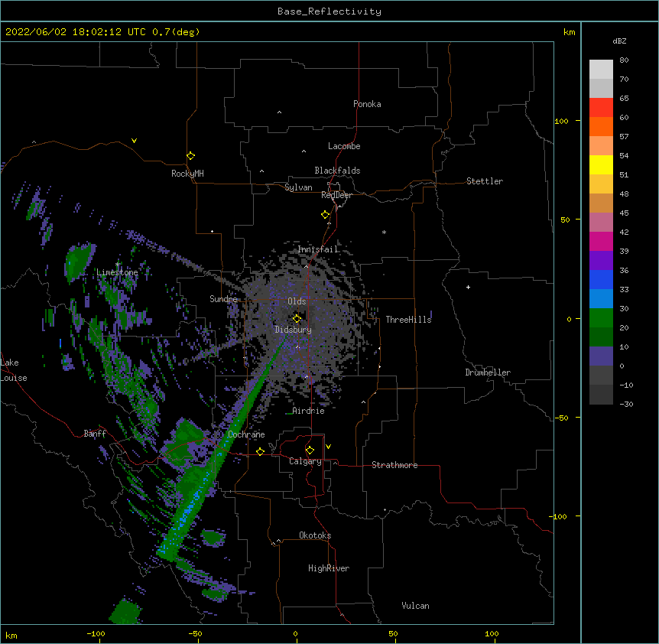This screenshot has height=644, width=659.
Task: Click the 100 tick on the right axis
Action: [x=561, y=121]
